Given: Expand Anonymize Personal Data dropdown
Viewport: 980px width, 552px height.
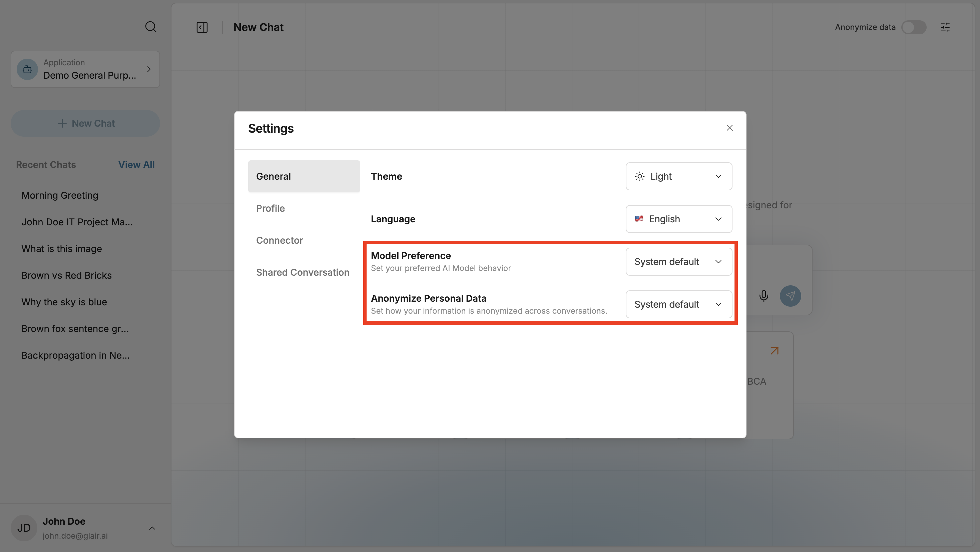Looking at the screenshot, I should tap(678, 304).
